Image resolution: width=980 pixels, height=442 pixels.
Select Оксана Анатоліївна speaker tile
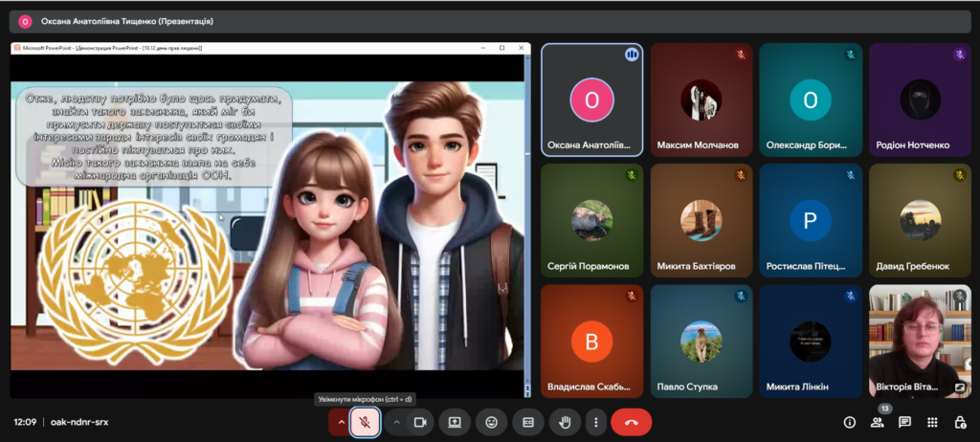[x=591, y=100]
